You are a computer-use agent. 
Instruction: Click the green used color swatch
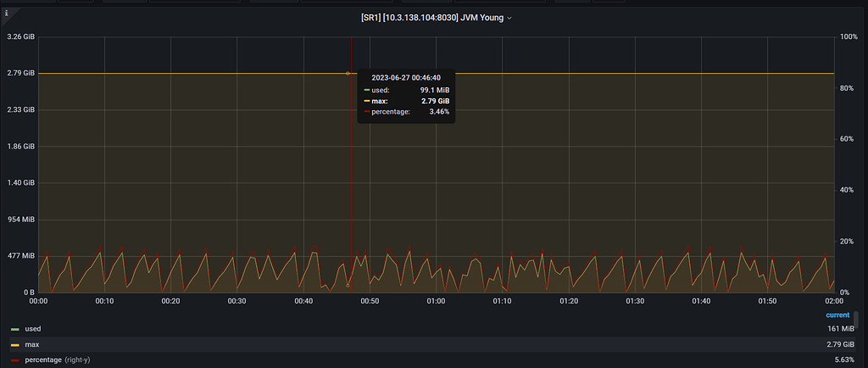(x=14, y=329)
